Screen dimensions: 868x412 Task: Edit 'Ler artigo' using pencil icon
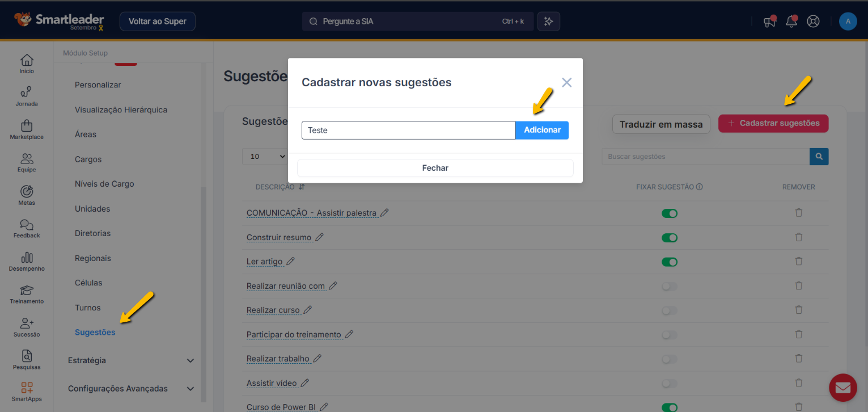click(291, 261)
